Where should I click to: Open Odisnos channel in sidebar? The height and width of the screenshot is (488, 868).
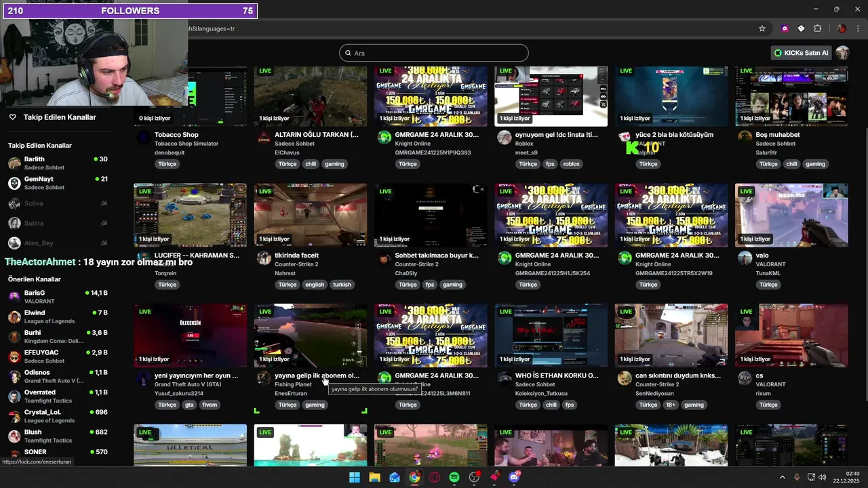pyautogui.click(x=58, y=376)
